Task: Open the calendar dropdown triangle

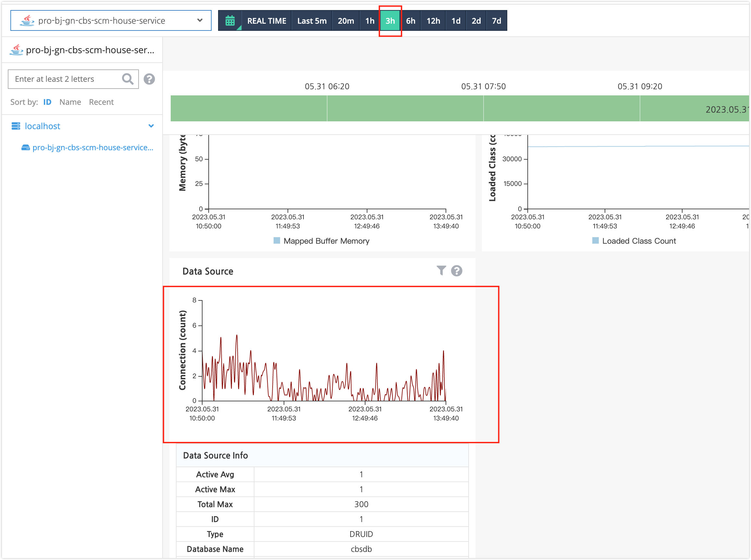Action: (240, 28)
